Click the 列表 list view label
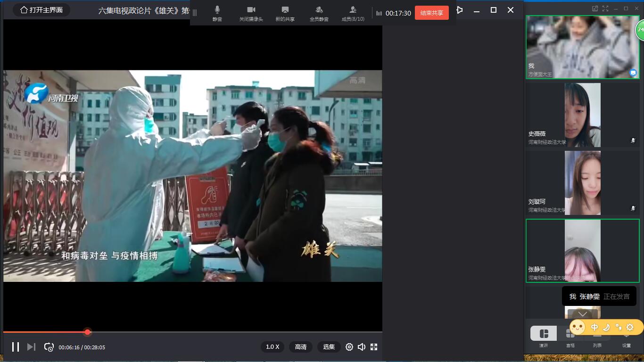This screenshot has height=362, width=644. pos(597,346)
